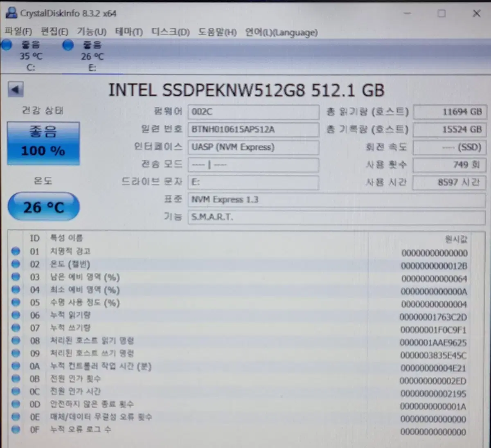Viewport: 491px width, 448px height.
Task: Click raw value 0000000000012B
Action: [x=434, y=266]
